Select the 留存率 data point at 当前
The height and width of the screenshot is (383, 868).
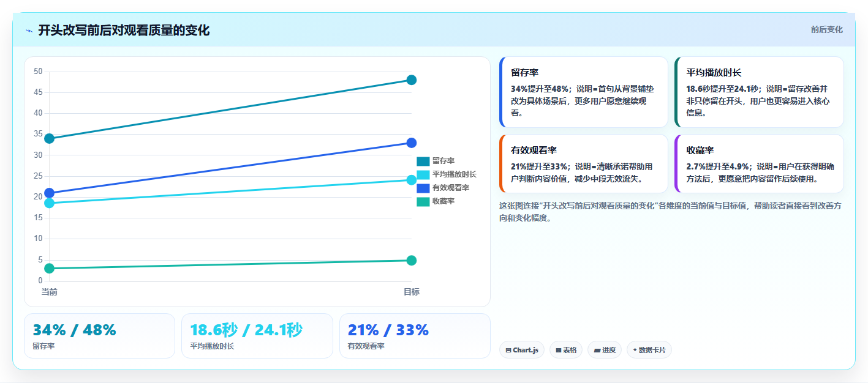tap(50, 138)
